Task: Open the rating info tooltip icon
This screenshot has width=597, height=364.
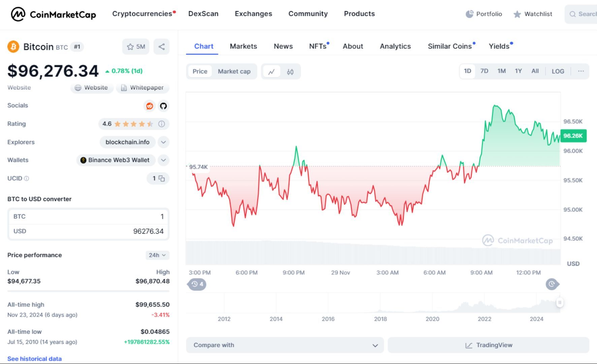Action: tap(162, 124)
